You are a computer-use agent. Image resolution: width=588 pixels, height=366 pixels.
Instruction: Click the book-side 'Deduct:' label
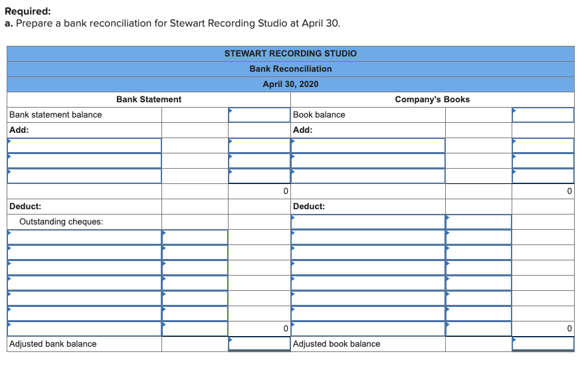309,207
